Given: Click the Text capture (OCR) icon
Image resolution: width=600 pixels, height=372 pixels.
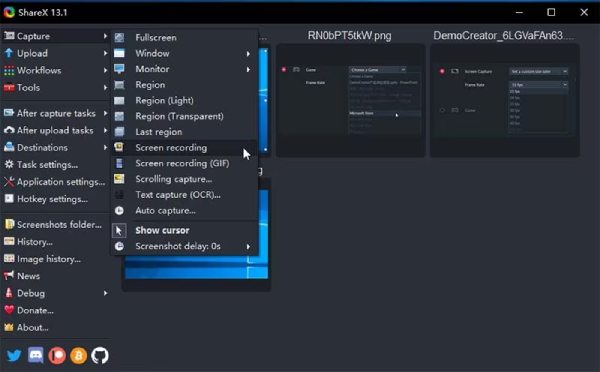Looking at the screenshot, I should 119,194.
